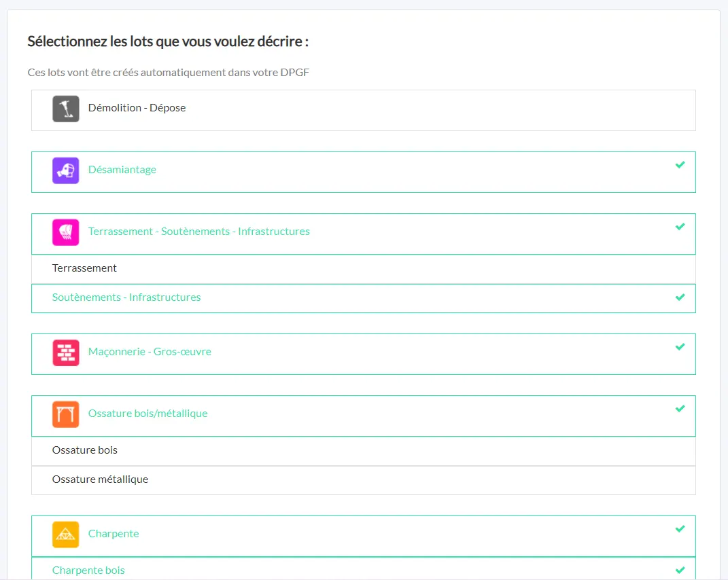
Task: Select the Terrassement sub-lot row
Action: pyautogui.click(x=364, y=269)
